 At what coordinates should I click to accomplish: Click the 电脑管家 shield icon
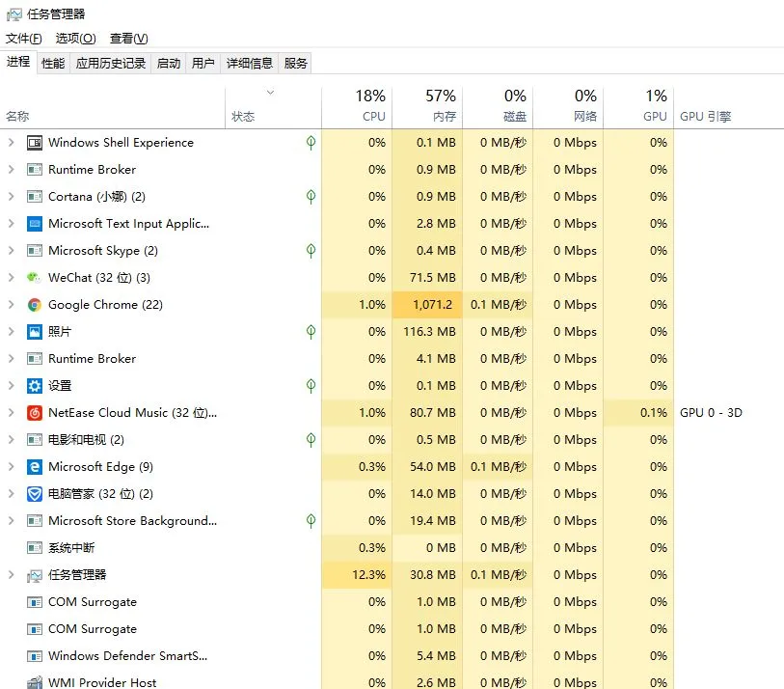35,494
